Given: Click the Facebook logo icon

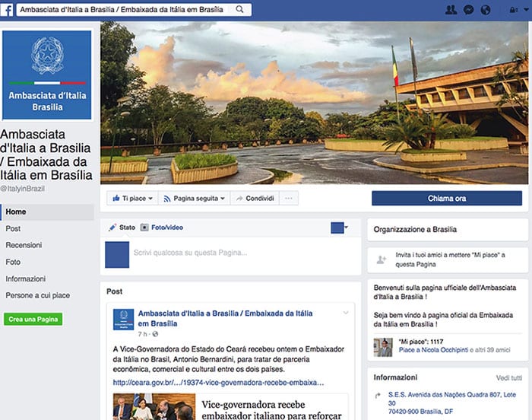Looking at the screenshot, I should click(x=7, y=10).
